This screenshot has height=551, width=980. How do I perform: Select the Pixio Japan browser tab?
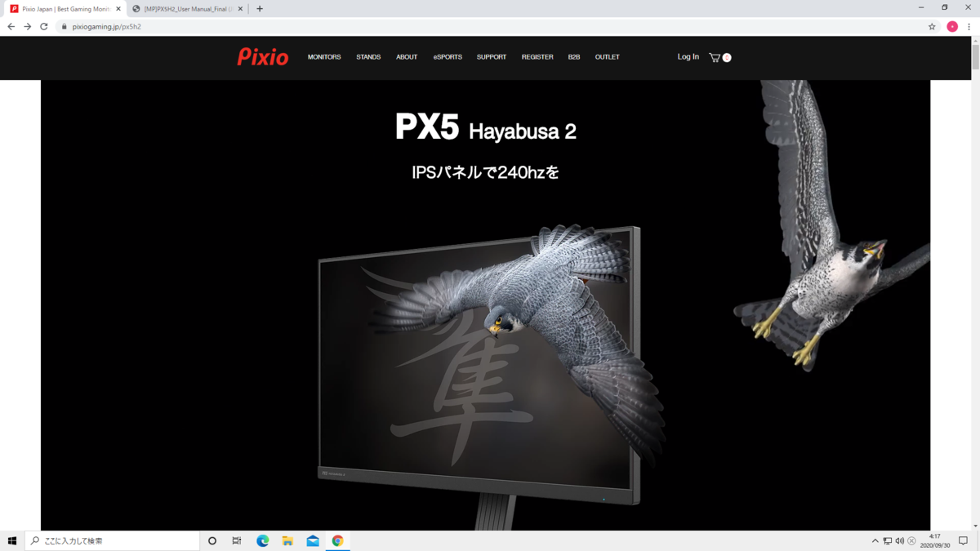pos(65,9)
